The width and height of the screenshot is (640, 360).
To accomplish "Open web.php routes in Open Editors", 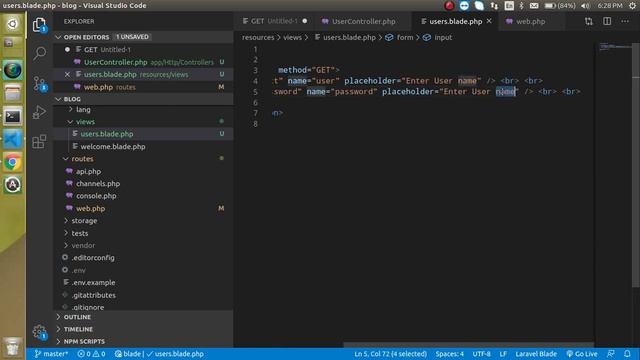I will [143, 87].
